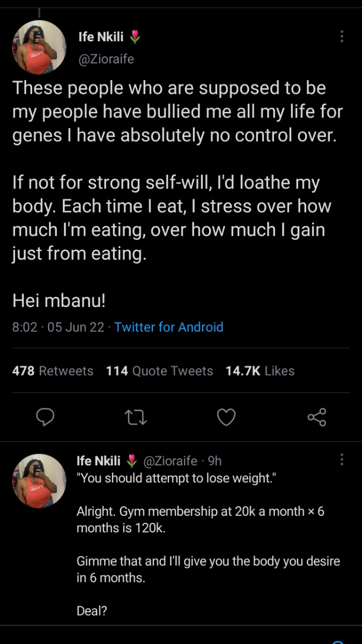View Ife Nkili's profile picture on main tweet
The image size is (362, 644).
pos(39,47)
